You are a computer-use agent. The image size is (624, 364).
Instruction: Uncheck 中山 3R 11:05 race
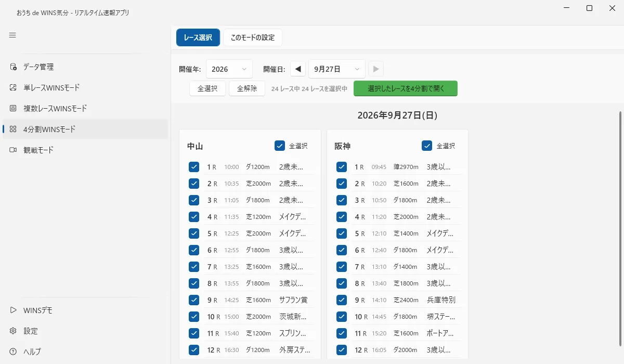pos(194,200)
